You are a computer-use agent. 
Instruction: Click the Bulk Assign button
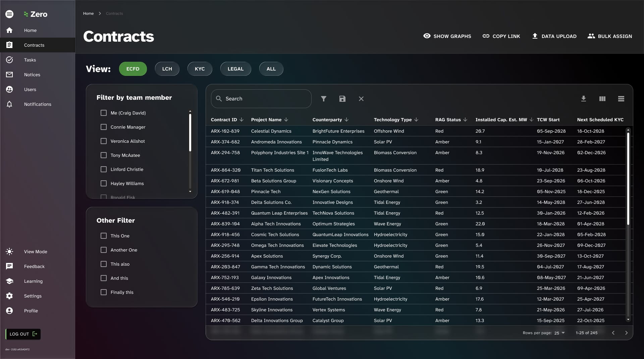tap(609, 36)
